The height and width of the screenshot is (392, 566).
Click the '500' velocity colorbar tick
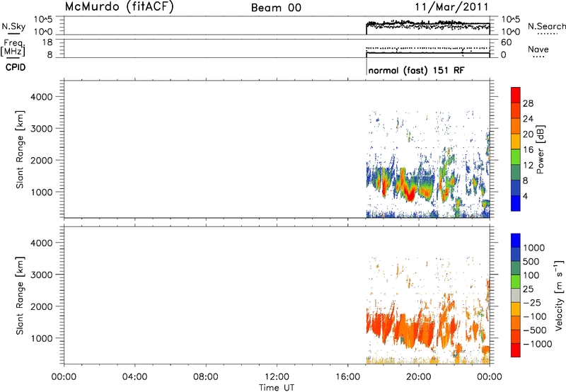click(531, 261)
